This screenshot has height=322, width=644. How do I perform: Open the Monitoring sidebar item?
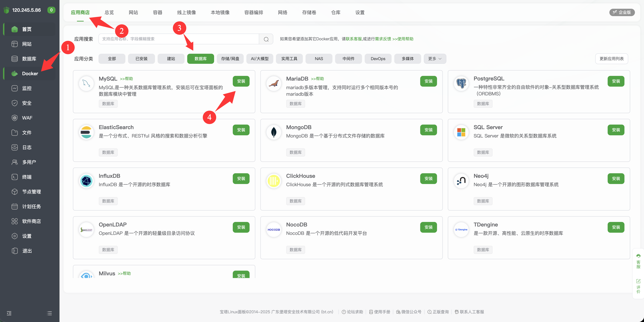[x=27, y=88]
